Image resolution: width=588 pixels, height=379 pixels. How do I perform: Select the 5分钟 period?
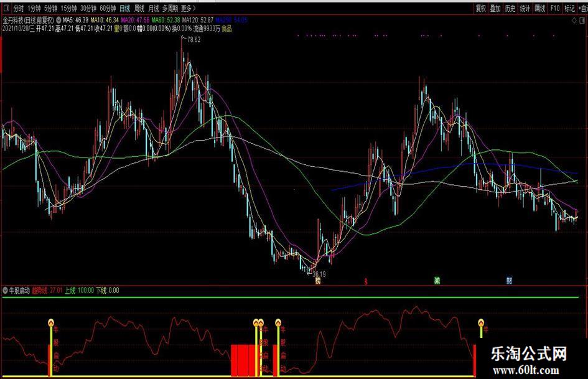pyautogui.click(x=50, y=8)
